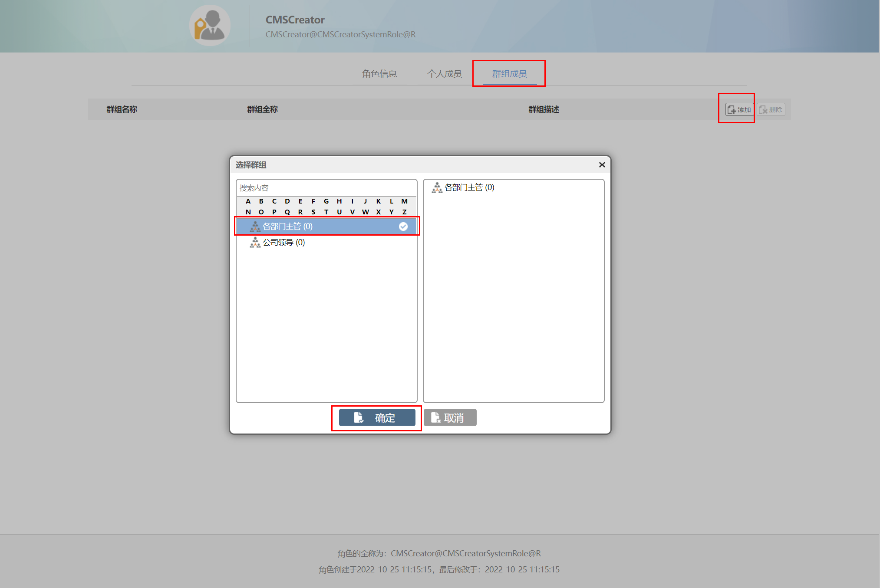Image resolution: width=880 pixels, height=588 pixels.
Task: Filter groups by letter Z
Action: point(404,212)
